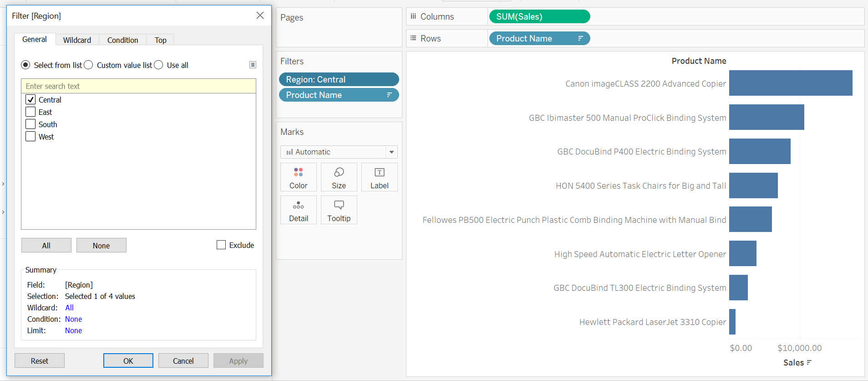Click the Condition 'None' summary link
868x381 pixels.
[73, 319]
